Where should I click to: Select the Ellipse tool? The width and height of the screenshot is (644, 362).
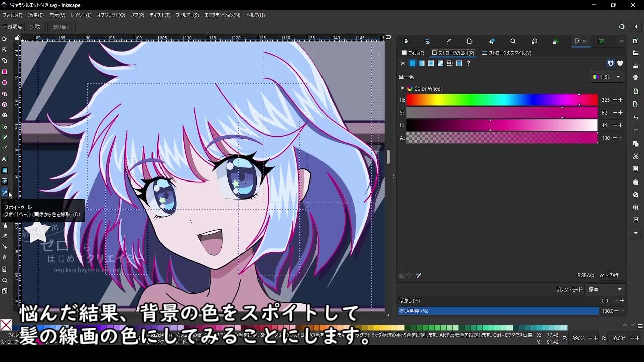5,83
